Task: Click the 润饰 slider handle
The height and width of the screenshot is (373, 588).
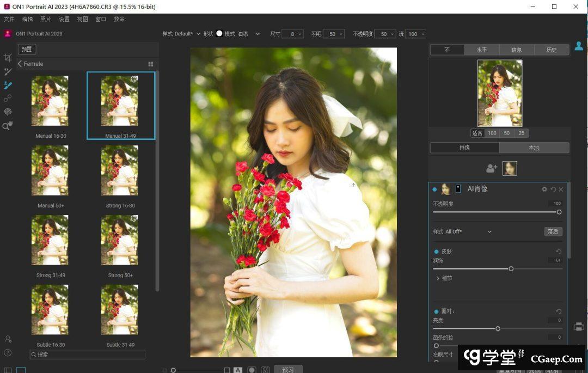Action: coord(511,268)
